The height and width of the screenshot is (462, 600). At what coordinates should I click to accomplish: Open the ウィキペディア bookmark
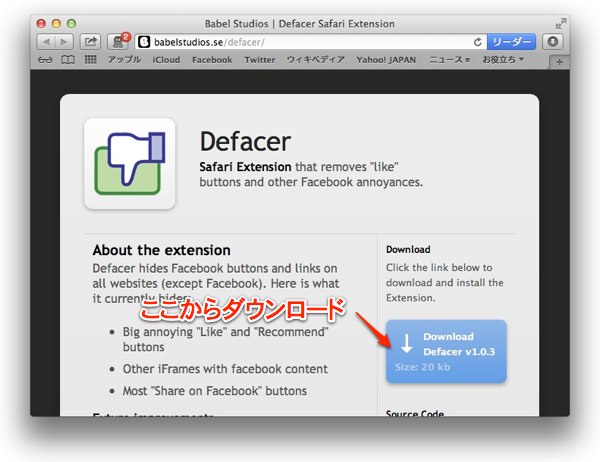316,60
